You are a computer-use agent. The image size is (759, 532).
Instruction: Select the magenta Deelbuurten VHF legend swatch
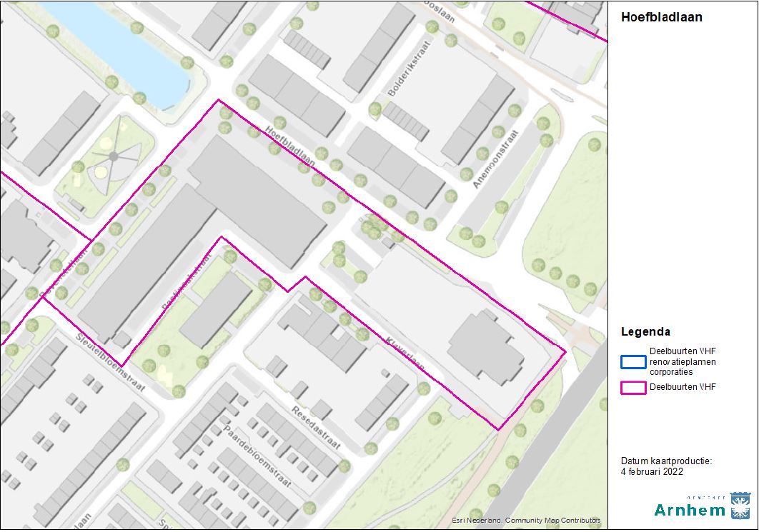point(632,388)
